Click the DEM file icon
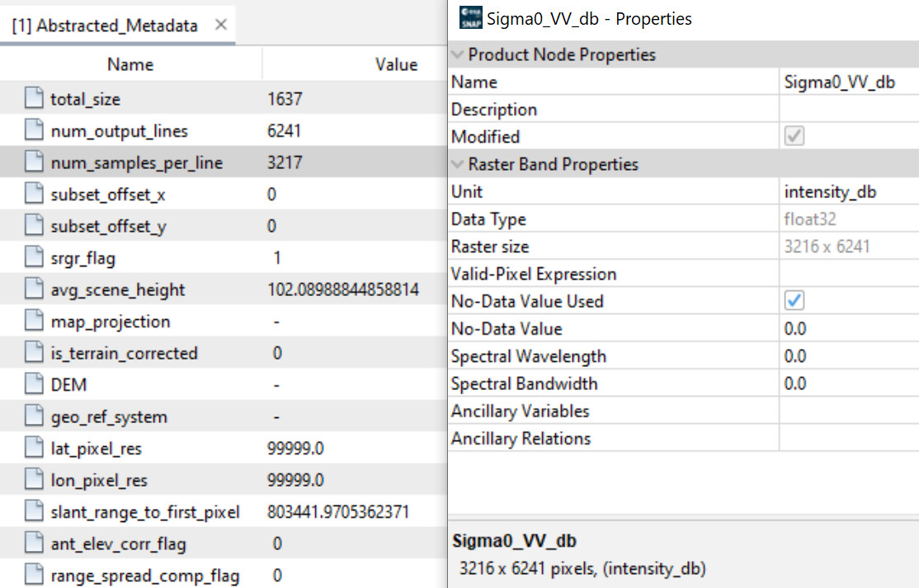919x588 pixels. tap(34, 383)
